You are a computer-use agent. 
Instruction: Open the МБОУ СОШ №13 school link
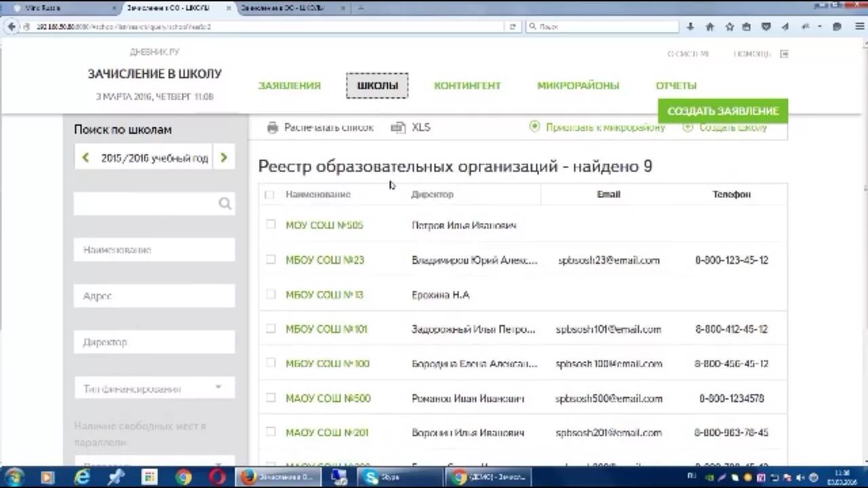[324, 295]
